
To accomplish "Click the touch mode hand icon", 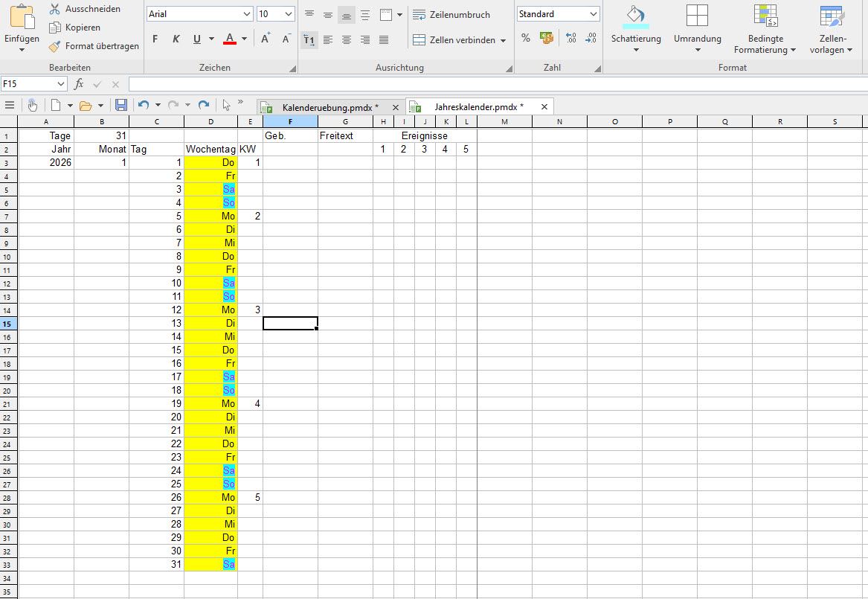I will click(32, 105).
